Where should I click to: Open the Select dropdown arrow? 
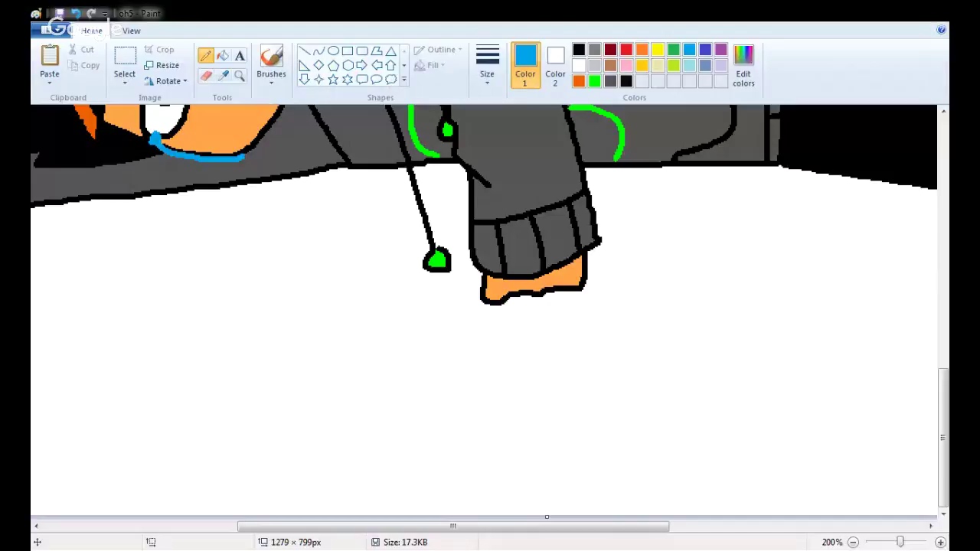point(125,83)
